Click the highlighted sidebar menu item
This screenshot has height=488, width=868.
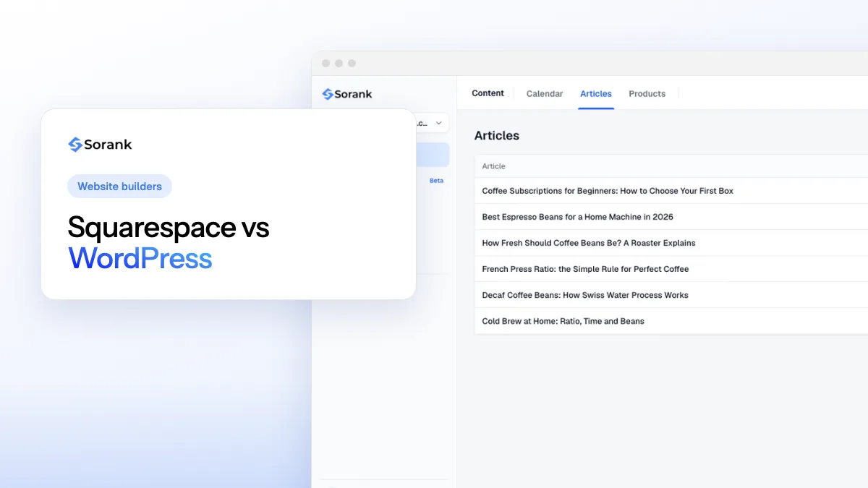click(433, 155)
